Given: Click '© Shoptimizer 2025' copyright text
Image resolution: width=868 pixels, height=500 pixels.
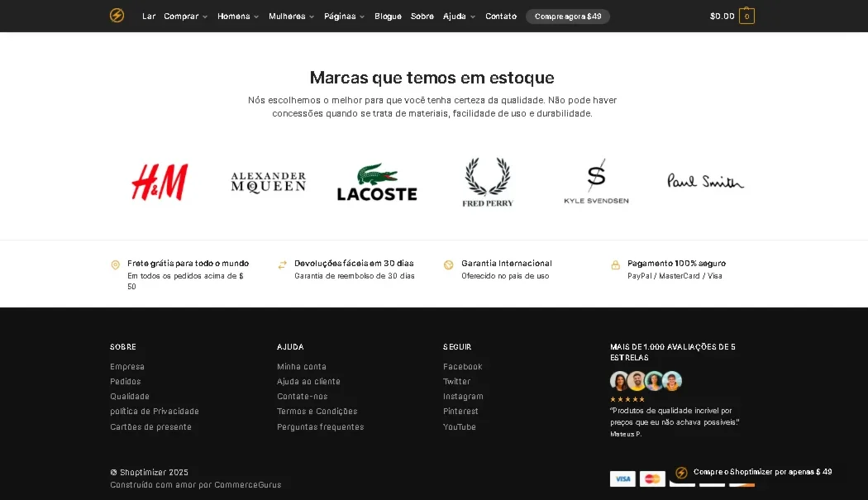Looking at the screenshot, I should (149, 473).
